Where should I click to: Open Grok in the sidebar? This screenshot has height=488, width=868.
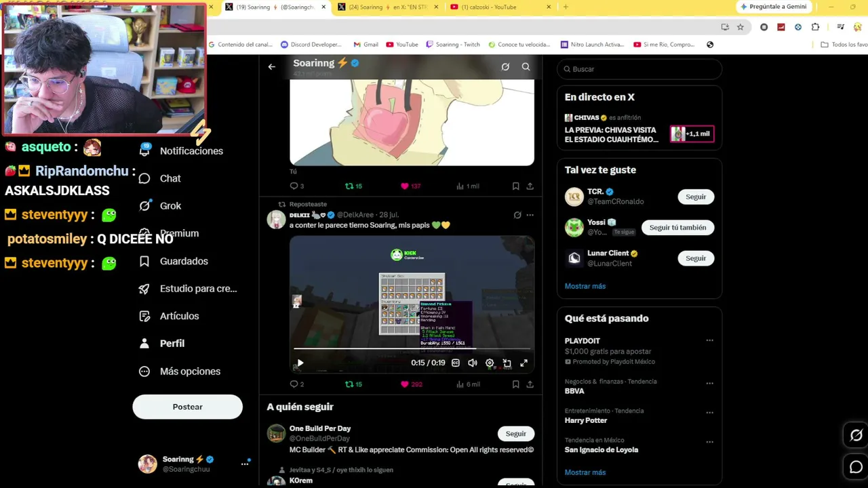(160, 205)
